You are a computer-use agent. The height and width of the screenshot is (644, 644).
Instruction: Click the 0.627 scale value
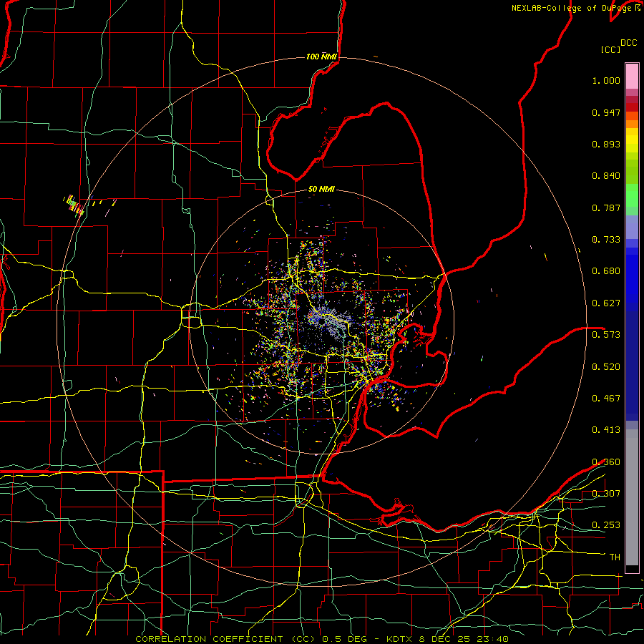606,303
